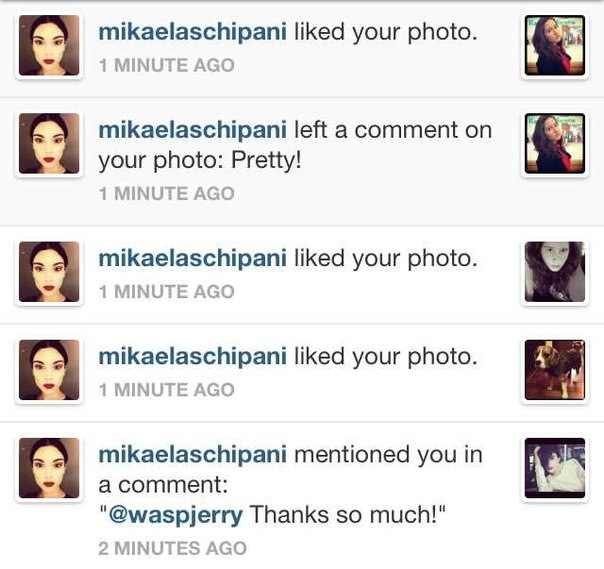Open the dog photo thumbnail
The width and height of the screenshot is (604, 569).
[555, 370]
